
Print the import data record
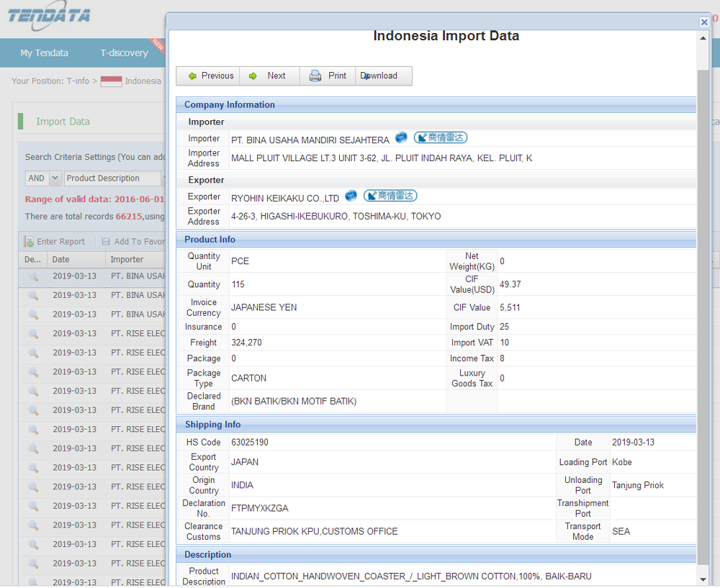tap(328, 76)
